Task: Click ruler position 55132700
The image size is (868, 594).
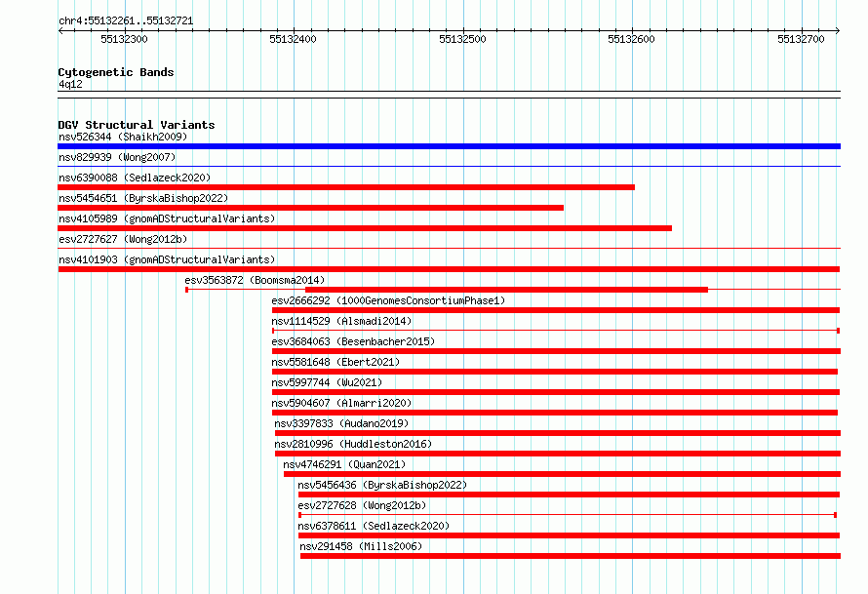Action: [801, 39]
